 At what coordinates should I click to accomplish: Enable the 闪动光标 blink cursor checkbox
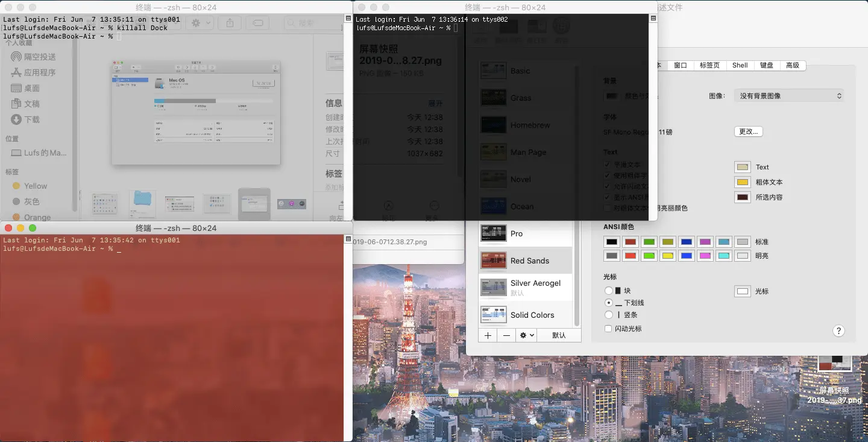click(x=608, y=329)
